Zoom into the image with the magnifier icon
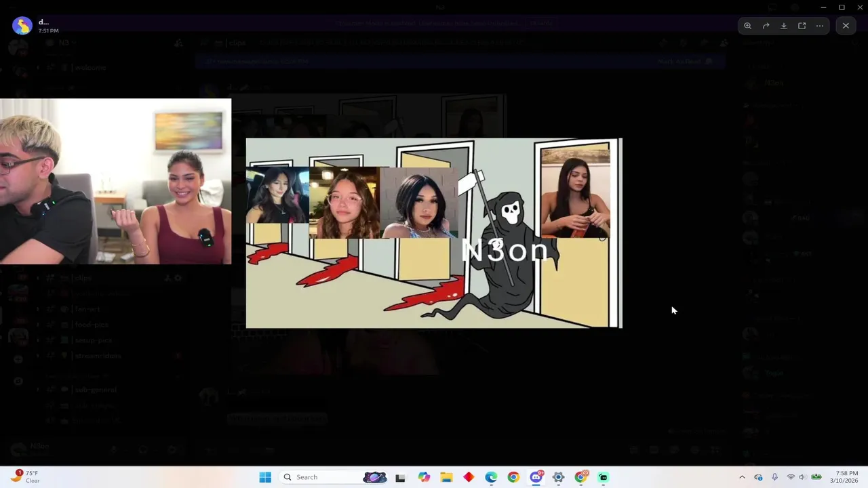Viewport: 868px width, 488px height. tap(747, 26)
